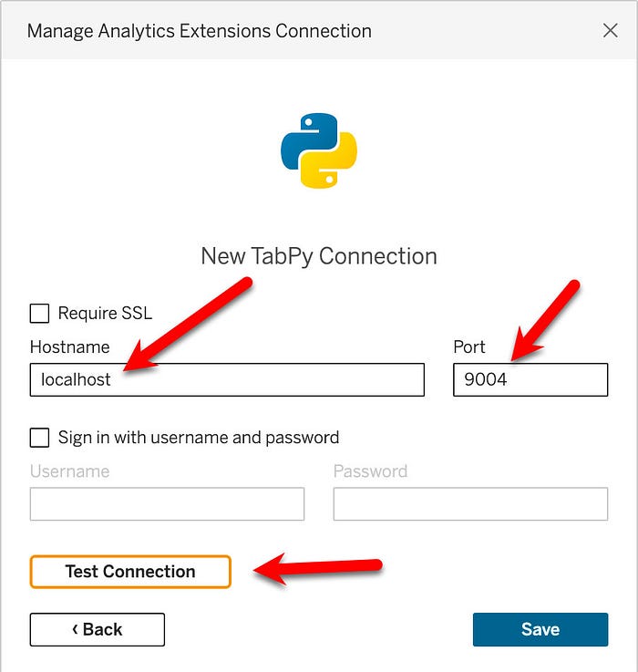Go Back to previous step
The height and width of the screenshot is (672, 638).
[x=98, y=629]
